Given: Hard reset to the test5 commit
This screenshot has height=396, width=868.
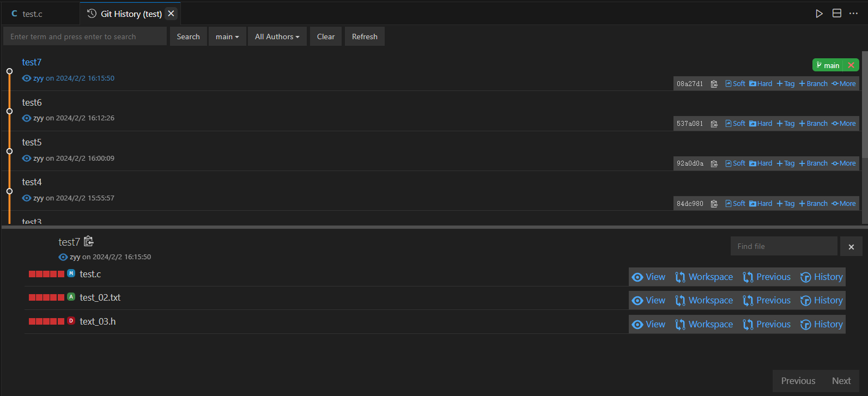Looking at the screenshot, I should pos(761,163).
